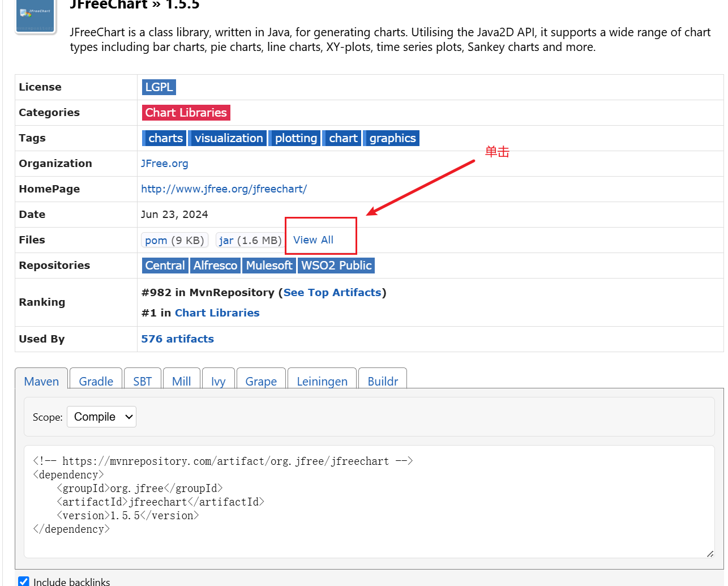Open the Chart Libraries category tag
Image resolution: width=728 pixels, height=586 pixels.
click(x=186, y=113)
